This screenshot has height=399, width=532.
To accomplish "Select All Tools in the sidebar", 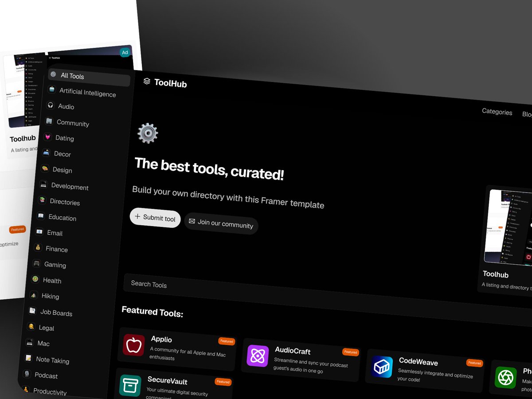I will pyautogui.click(x=89, y=77).
